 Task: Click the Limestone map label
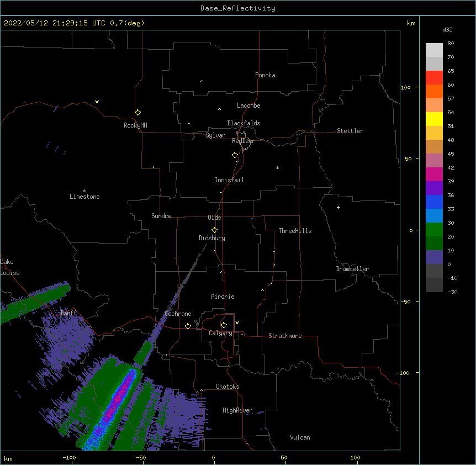tap(84, 197)
